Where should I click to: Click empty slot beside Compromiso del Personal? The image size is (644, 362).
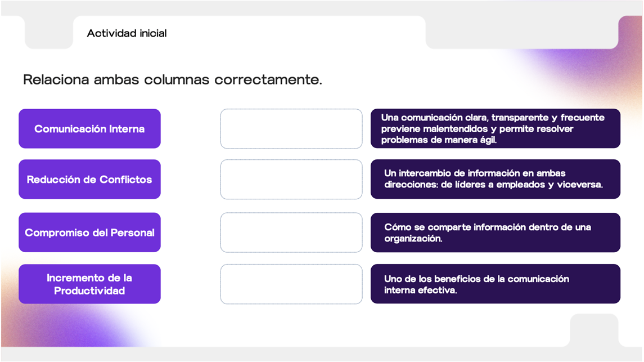(291, 233)
